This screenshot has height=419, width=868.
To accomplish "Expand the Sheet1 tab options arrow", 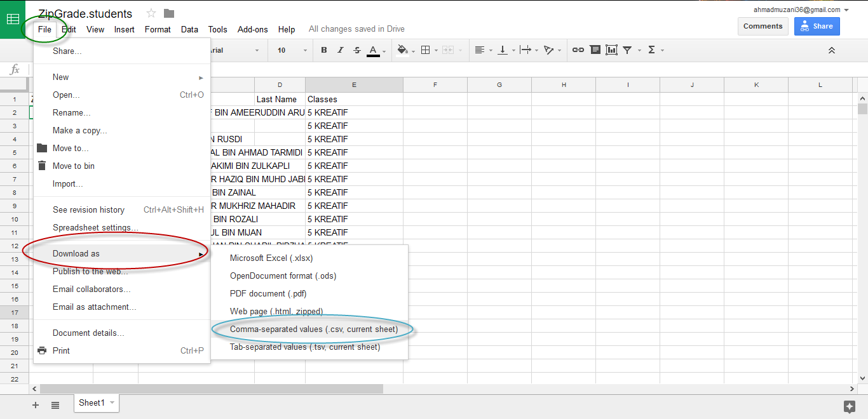I will pyautogui.click(x=112, y=402).
